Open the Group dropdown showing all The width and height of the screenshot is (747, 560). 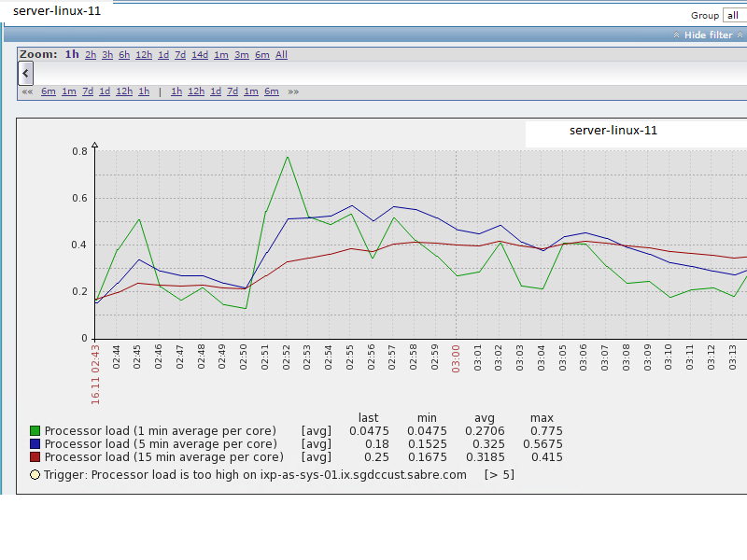(x=734, y=15)
